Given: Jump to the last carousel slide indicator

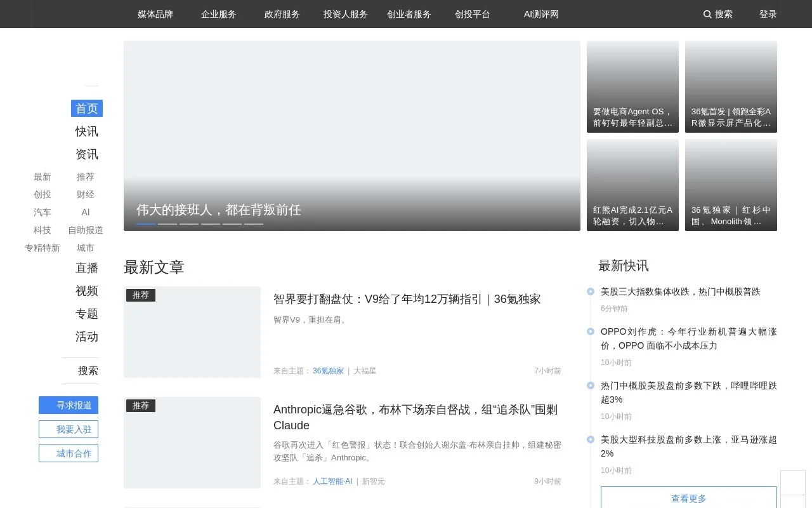Looking at the screenshot, I should pyautogui.click(x=254, y=224).
